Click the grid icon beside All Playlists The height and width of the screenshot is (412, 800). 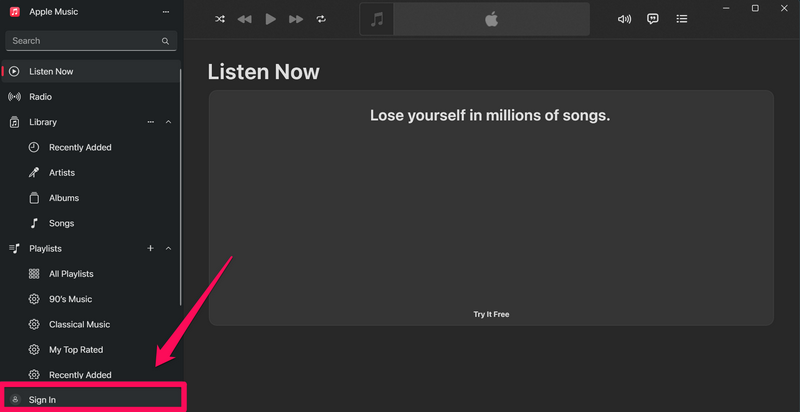34,274
